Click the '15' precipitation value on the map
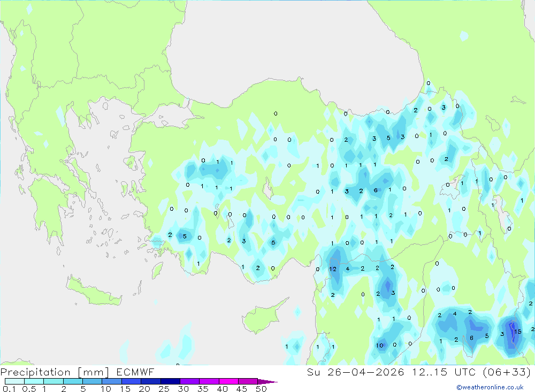Screen dimensions: 535x392 517,331
